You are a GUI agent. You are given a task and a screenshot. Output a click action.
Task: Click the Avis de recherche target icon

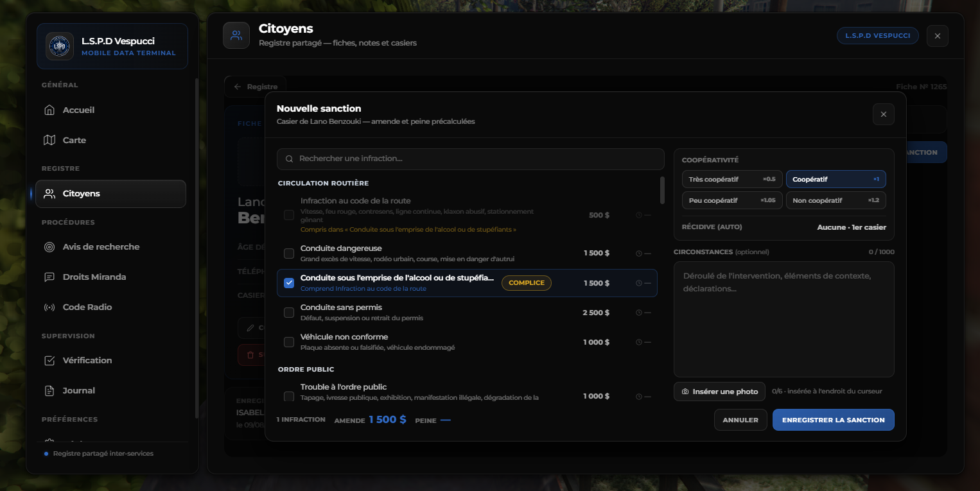point(49,246)
